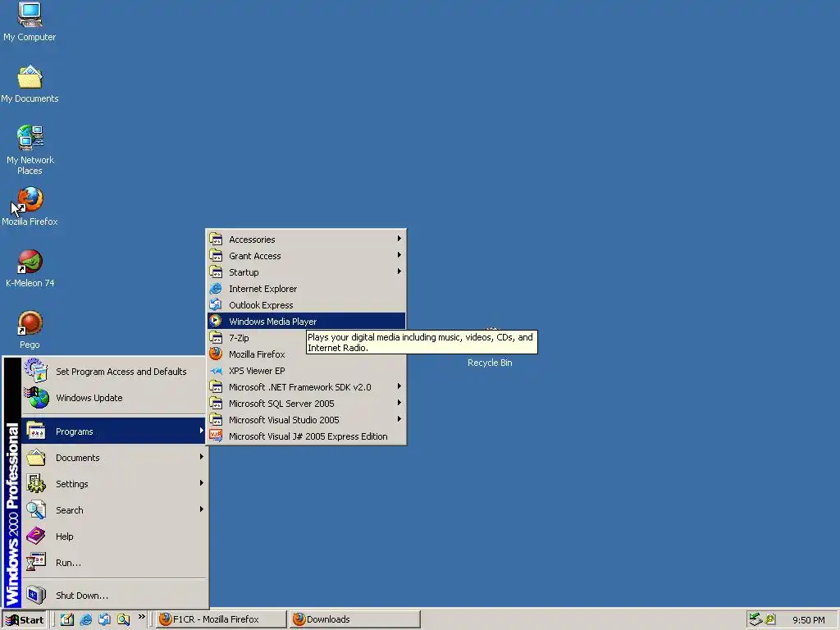
Task: Open Set Program Access and Defaults
Action: click(x=114, y=372)
